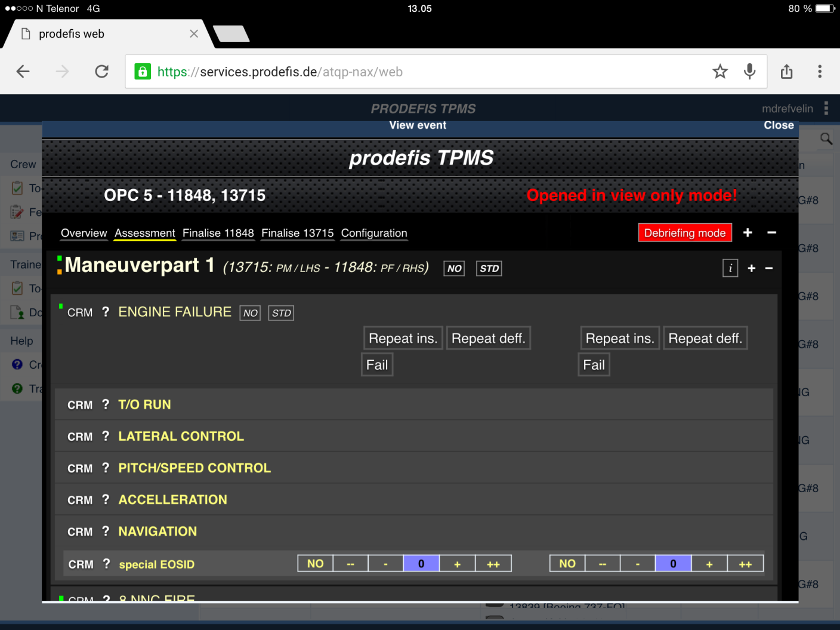Select 0 in left EOSID rating
840x630 pixels.
tap(421, 564)
